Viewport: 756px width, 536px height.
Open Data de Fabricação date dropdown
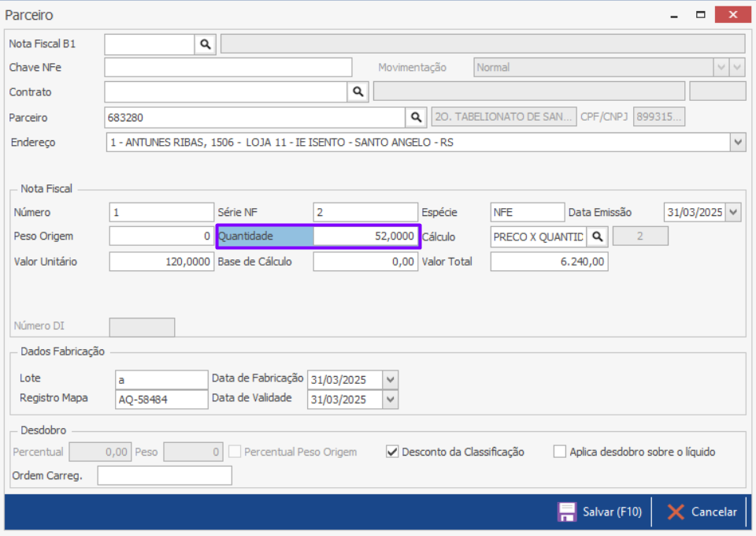pos(391,380)
